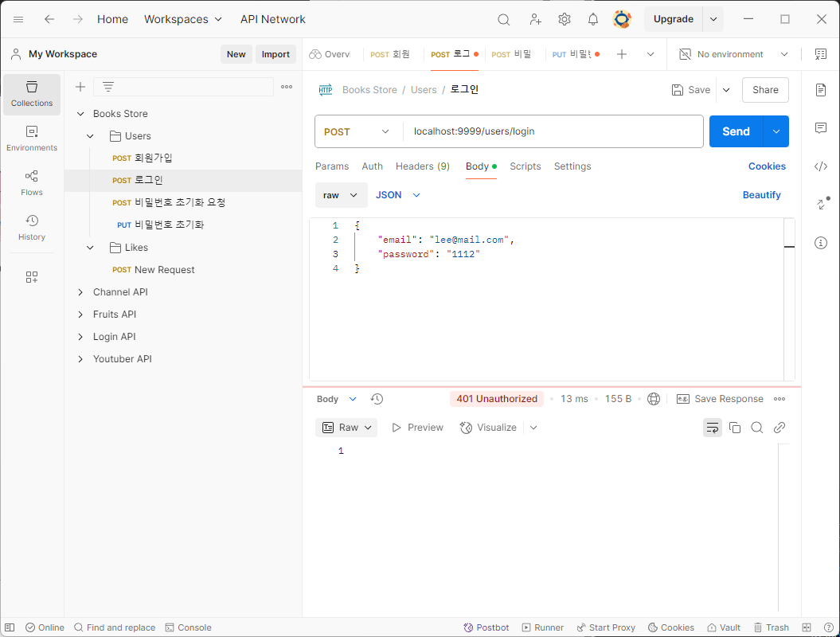The width and height of the screenshot is (840, 637).
Task: Switch to the Settings tab
Action: [572, 166]
